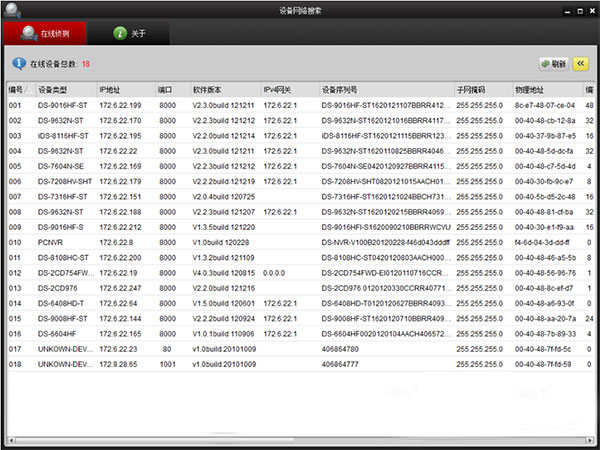Screen dimensions: 600x450
Task: Click version V2.3.0build 121211 in row 001
Action: [x=223, y=105]
